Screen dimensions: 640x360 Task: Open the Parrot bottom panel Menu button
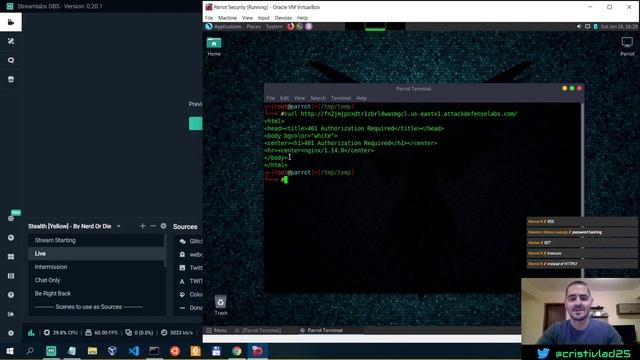point(216,330)
